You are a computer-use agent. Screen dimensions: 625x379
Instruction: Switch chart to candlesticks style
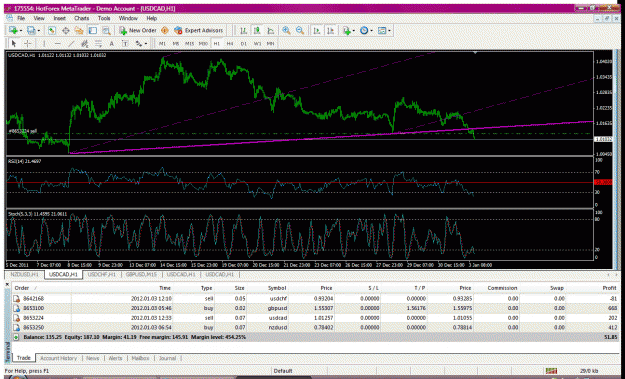[257, 30]
